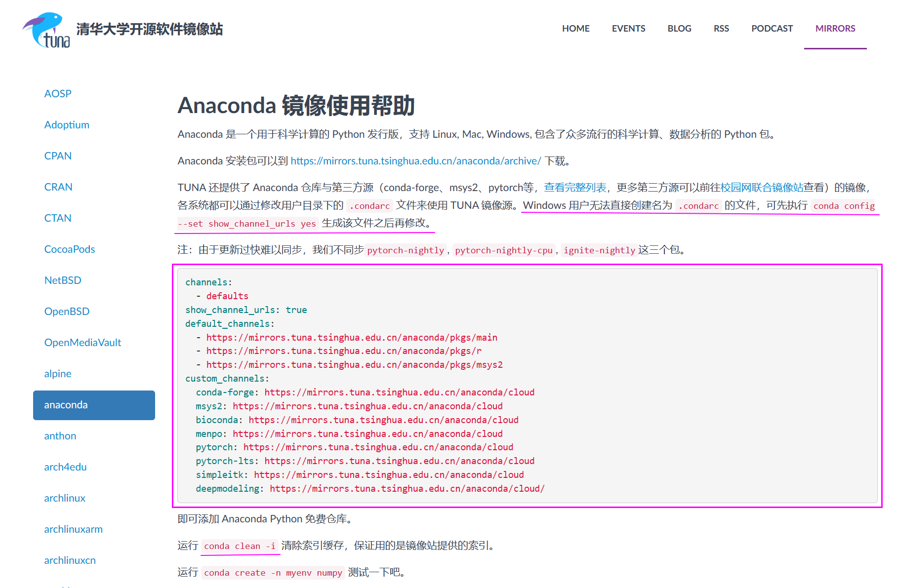
Task: Select the active anaconda sidebar item
Action: 94,405
